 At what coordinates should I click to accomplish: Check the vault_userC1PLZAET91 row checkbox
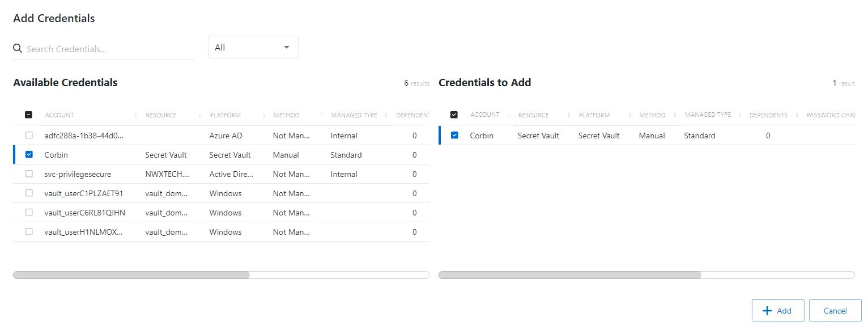pyautogui.click(x=29, y=193)
